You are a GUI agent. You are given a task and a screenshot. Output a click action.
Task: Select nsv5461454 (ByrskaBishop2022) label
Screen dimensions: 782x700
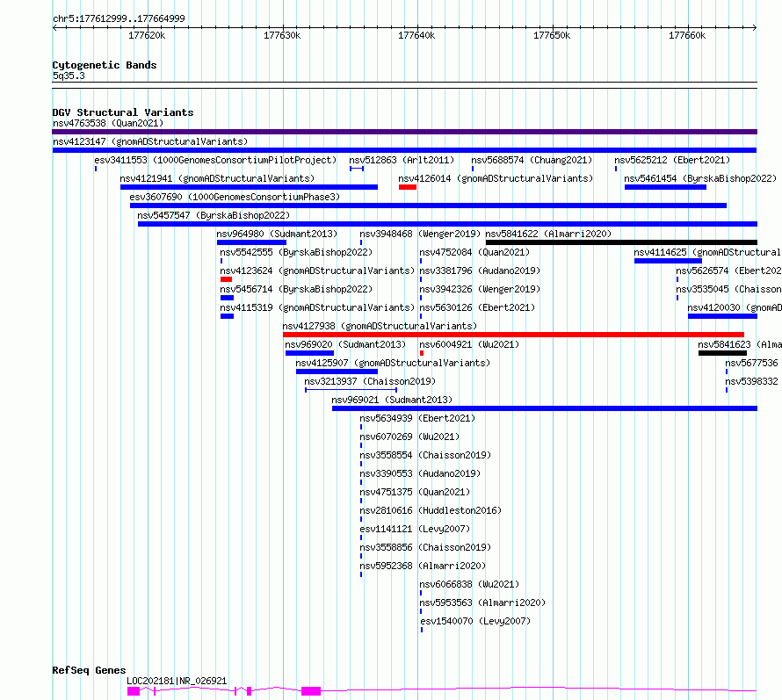[700, 178]
